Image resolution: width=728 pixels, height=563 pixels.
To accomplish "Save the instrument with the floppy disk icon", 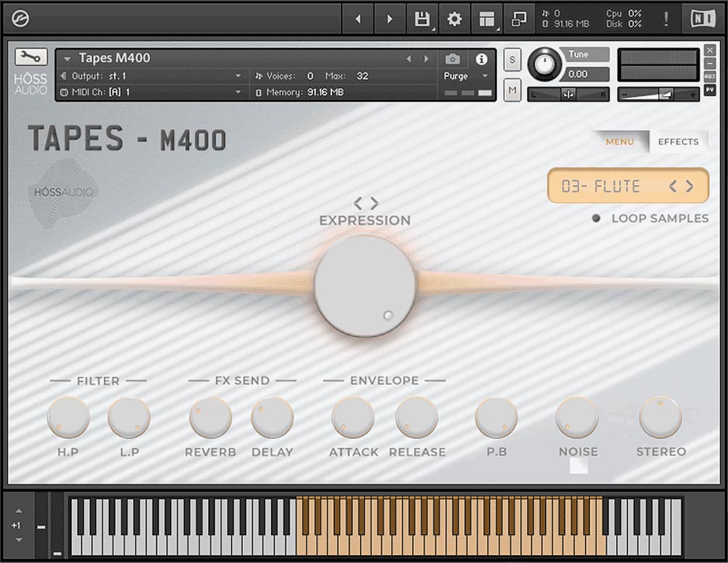I will [x=422, y=19].
